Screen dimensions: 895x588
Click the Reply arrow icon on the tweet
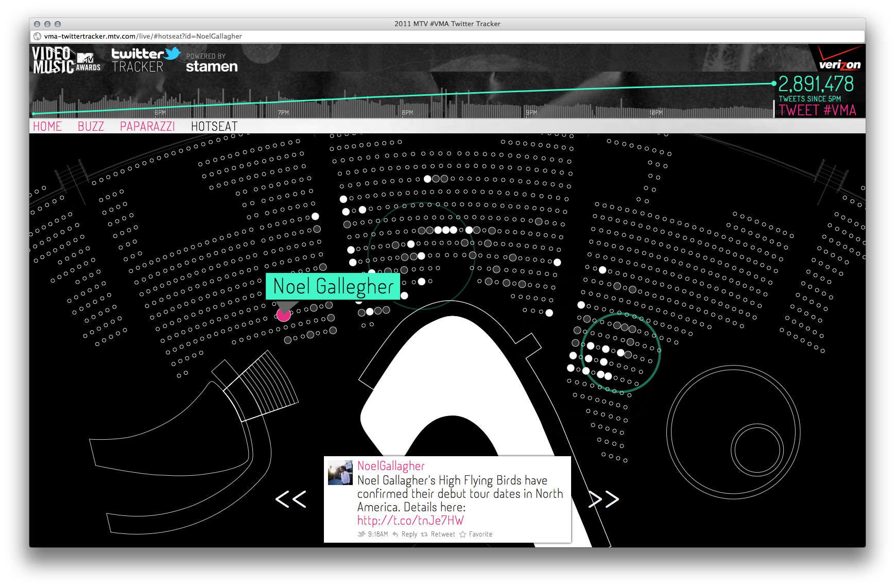pyautogui.click(x=395, y=534)
